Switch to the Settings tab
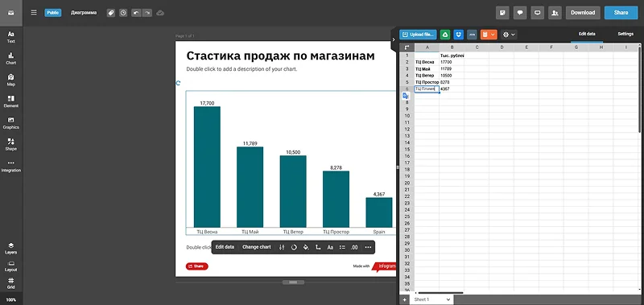Viewport: 644px width, 305px height. click(625, 34)
